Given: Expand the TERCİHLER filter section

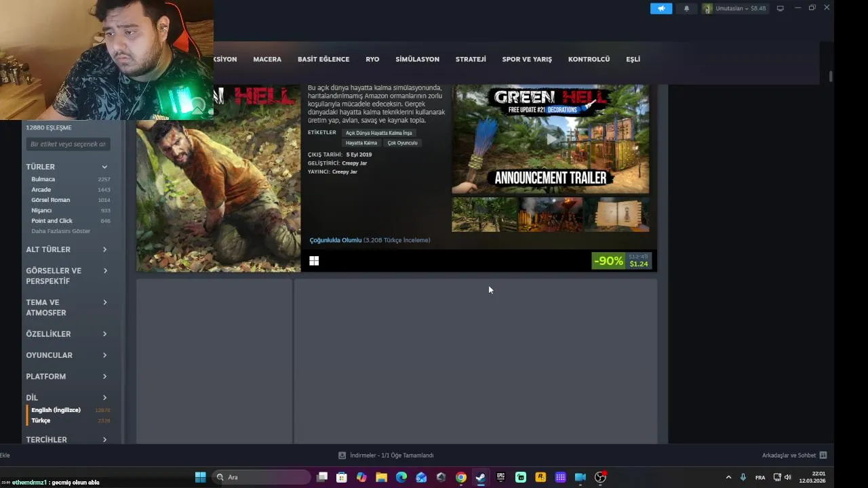Looking at the screenshot, I should 68,440.
